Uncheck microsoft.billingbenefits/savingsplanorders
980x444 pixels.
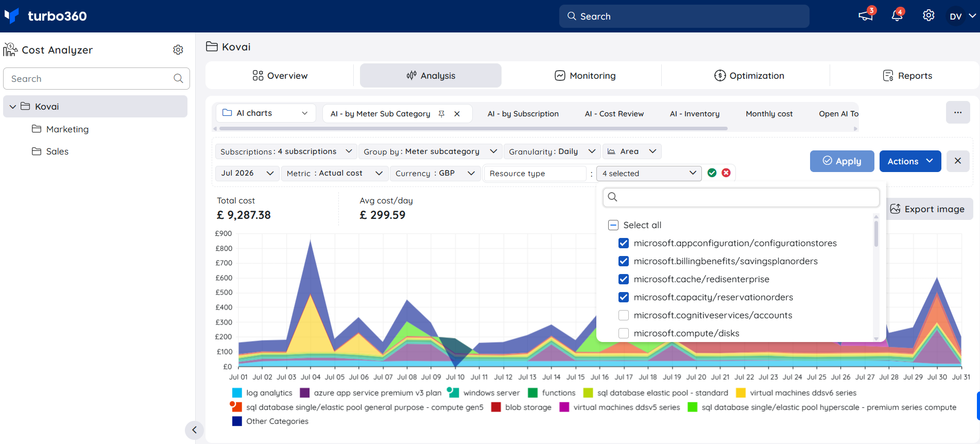tap(624, 261)
